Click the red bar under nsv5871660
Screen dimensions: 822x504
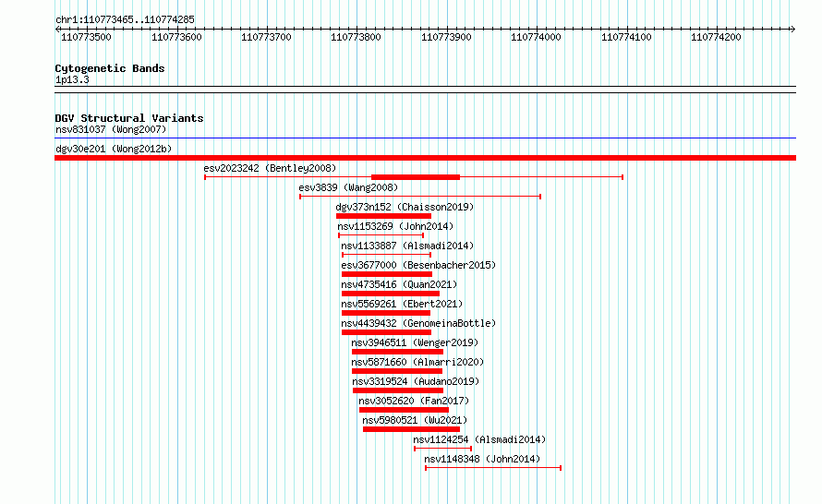[x=397, y=371]
